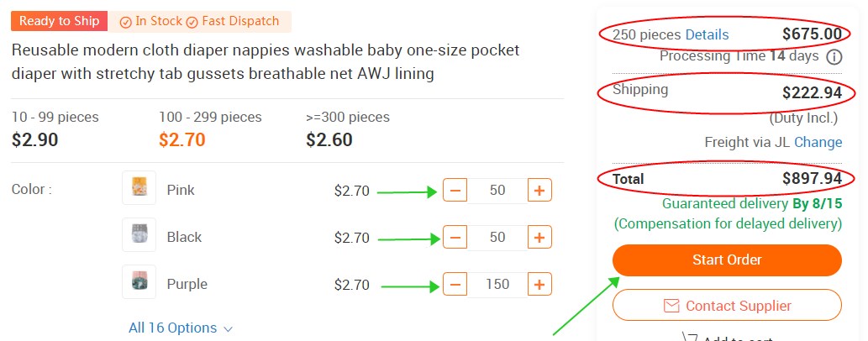Click the Contact Supplier button
The width and height of the screenshot is (868, 341).
(727, 306)
